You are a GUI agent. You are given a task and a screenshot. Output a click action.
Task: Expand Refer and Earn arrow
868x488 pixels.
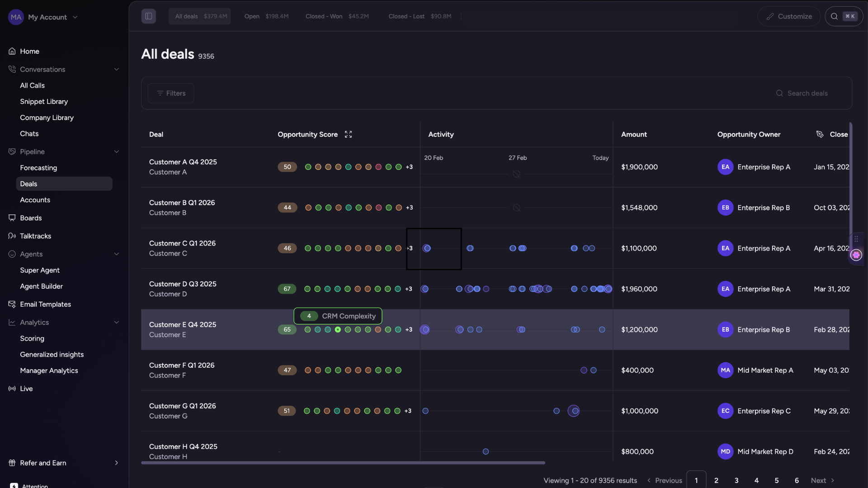click(116, 463)
